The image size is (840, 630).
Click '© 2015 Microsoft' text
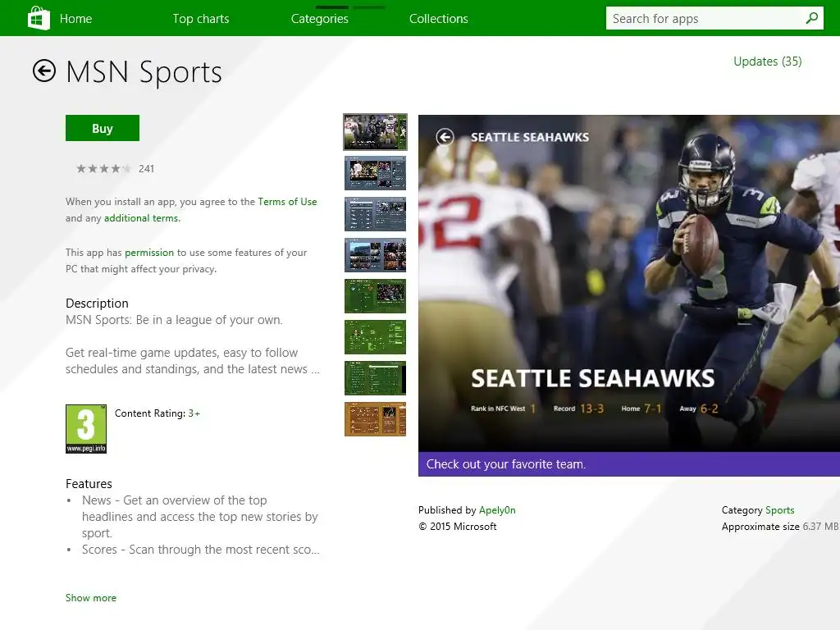458,527
